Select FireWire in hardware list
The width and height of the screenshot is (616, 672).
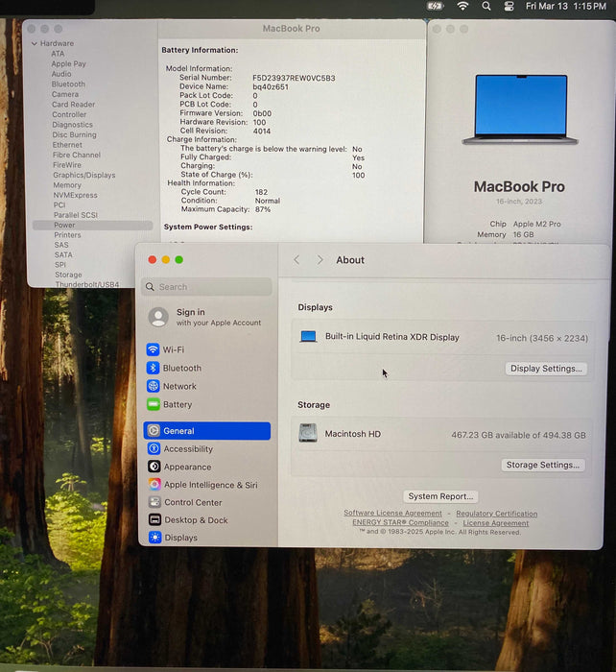(67, 165)
